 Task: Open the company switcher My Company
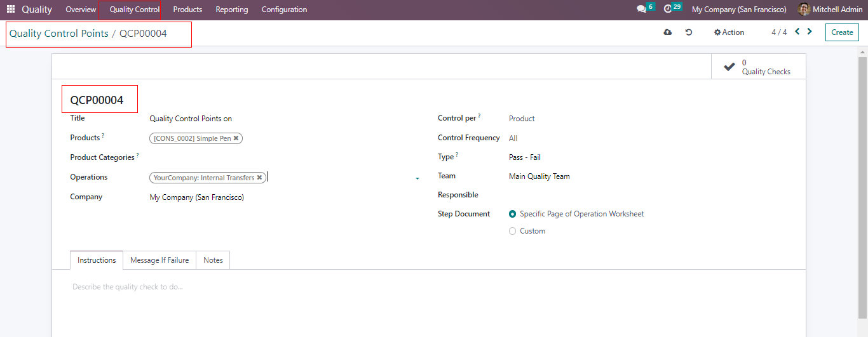[x=738, y=10]
